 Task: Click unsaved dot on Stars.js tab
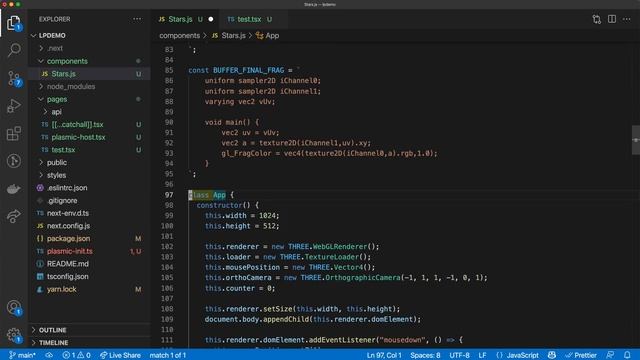click(x=211, y=19)
